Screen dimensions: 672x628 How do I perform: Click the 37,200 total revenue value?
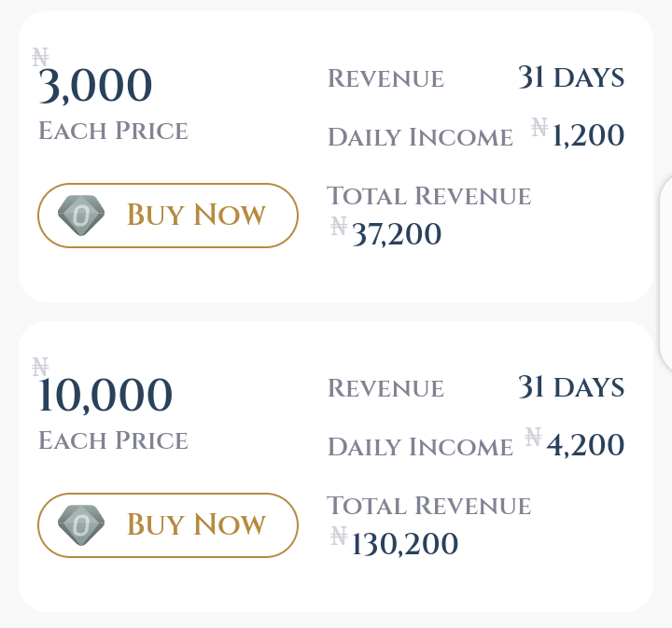click(x=397, y=234)
